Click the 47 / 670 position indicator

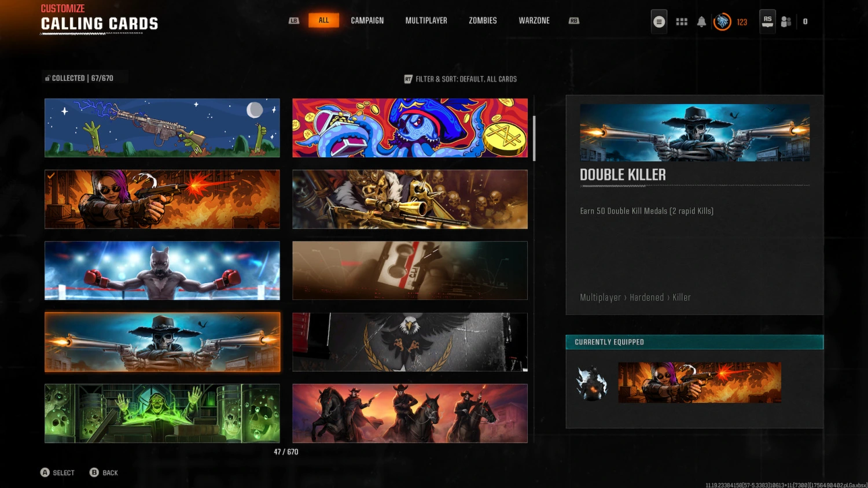tap(286, 452)
